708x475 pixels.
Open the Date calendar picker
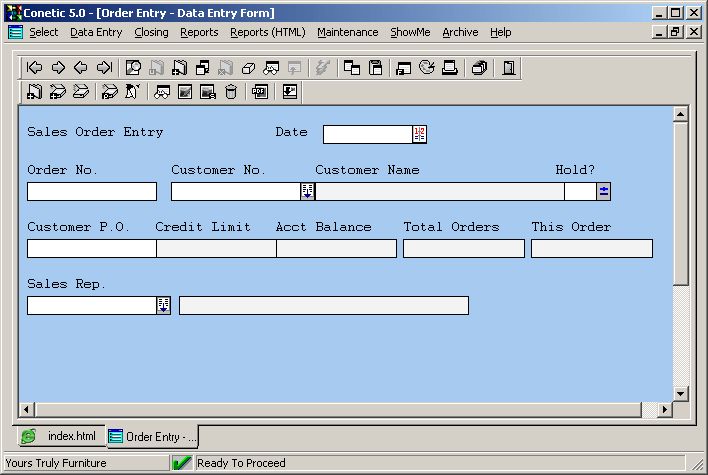pyautogui.click(x=419, y=134)
